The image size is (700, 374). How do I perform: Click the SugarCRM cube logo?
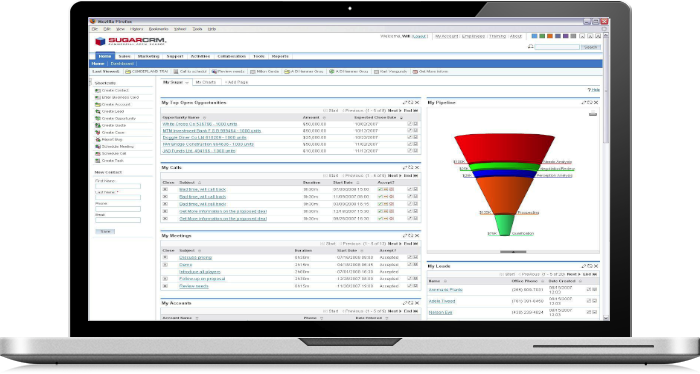[100, 42]
